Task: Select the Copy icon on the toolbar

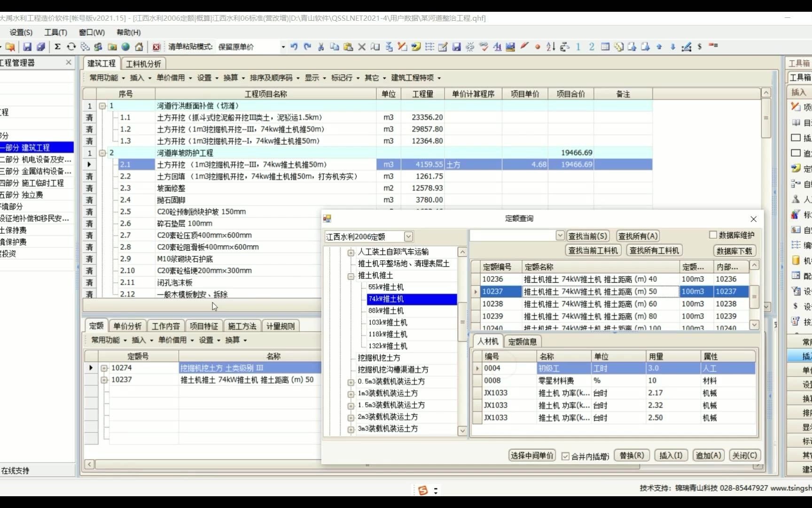Action: (335, 47)
